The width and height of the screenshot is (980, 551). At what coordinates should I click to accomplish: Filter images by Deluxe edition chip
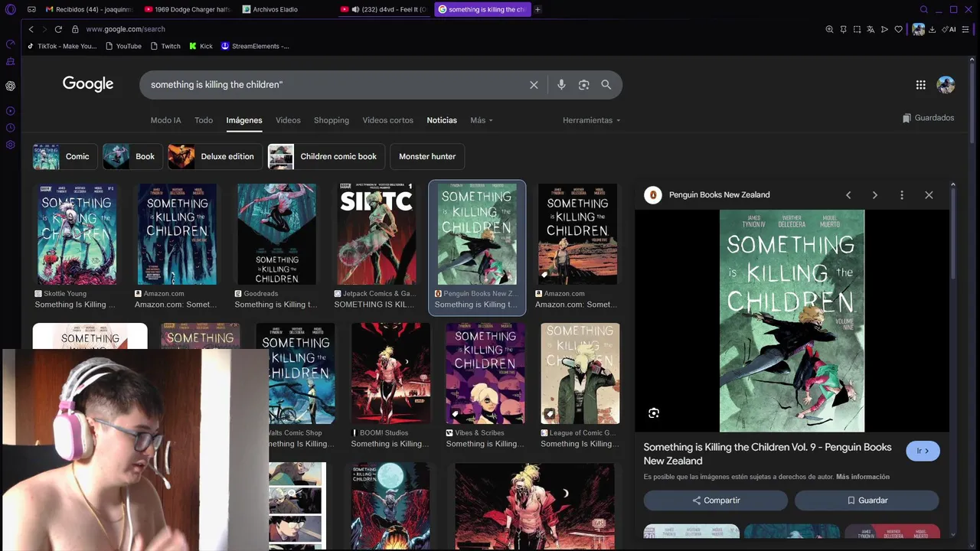tap(215, 156)
